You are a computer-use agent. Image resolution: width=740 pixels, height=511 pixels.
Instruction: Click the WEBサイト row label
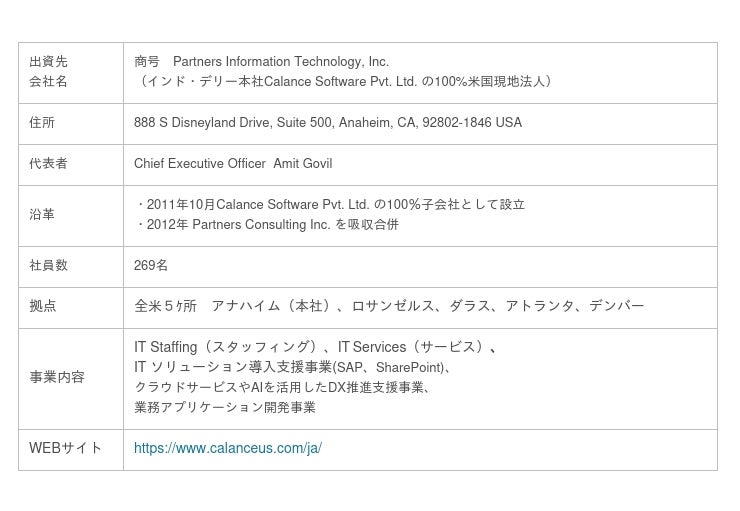point(65,448)
